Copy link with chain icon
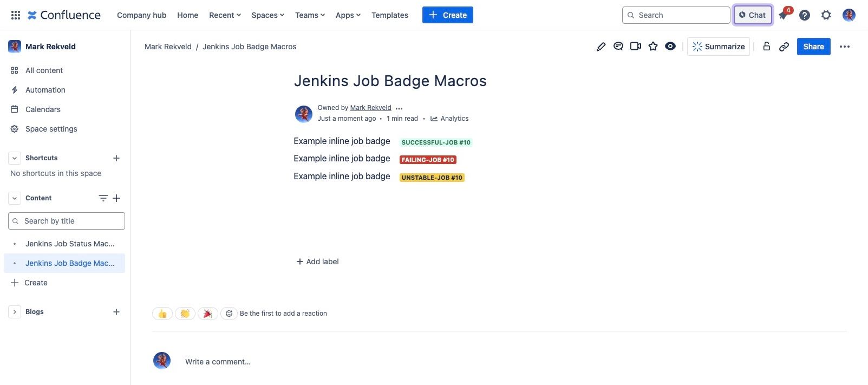Image resolution: width=868 pixels, height=385 pixels. 784,47
